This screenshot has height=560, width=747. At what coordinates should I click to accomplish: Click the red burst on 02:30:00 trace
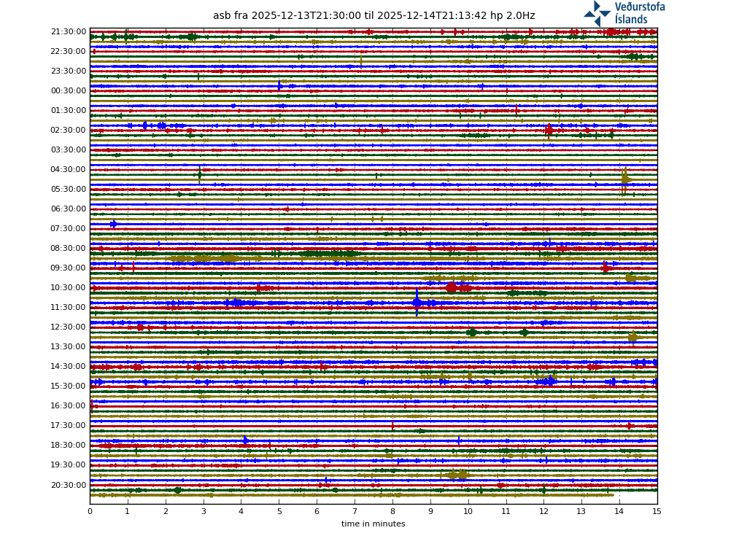(x=549, y=130)
